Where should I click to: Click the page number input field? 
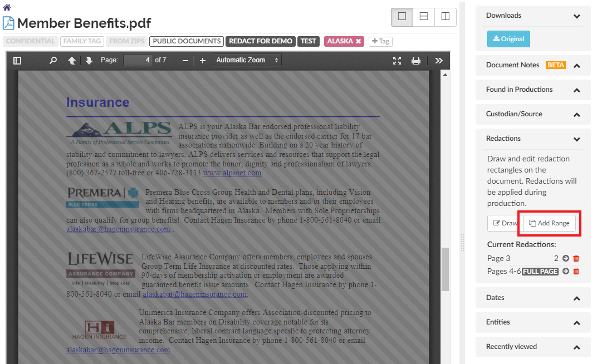[x=138, y=60]
